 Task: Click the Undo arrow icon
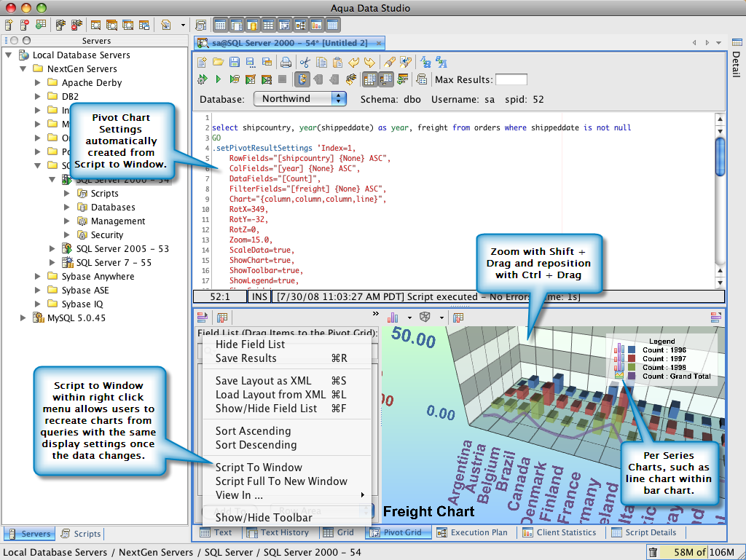[353, 62]
